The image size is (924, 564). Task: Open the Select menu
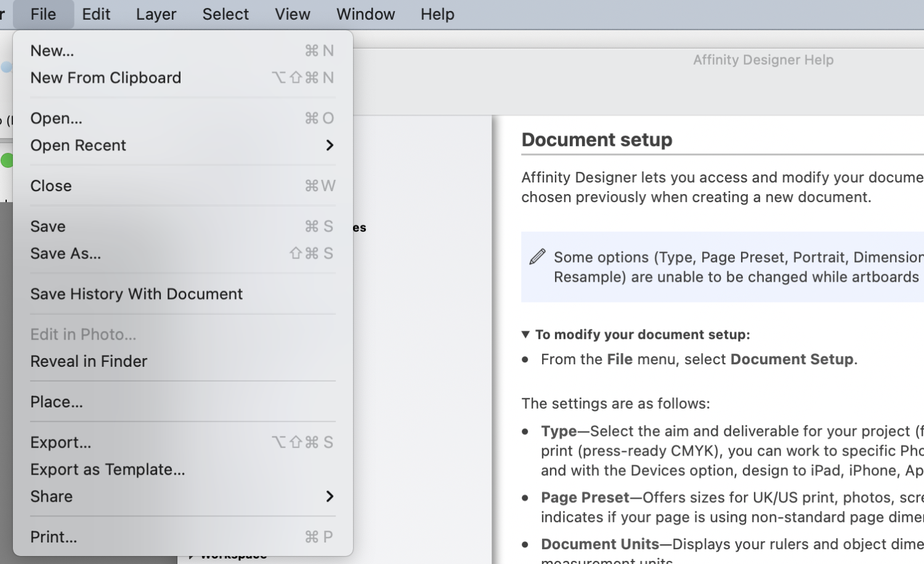pyautogui.click(x=225, y=14)
